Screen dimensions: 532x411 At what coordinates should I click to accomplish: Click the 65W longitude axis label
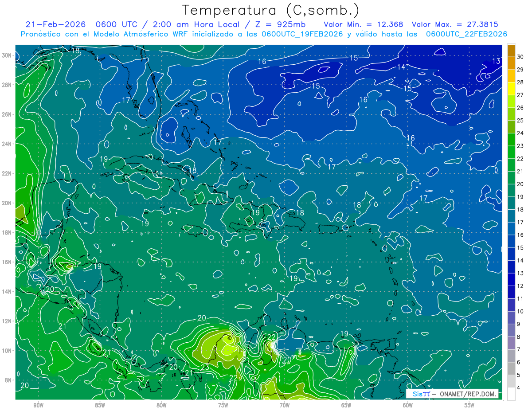[x=346, y=405]
